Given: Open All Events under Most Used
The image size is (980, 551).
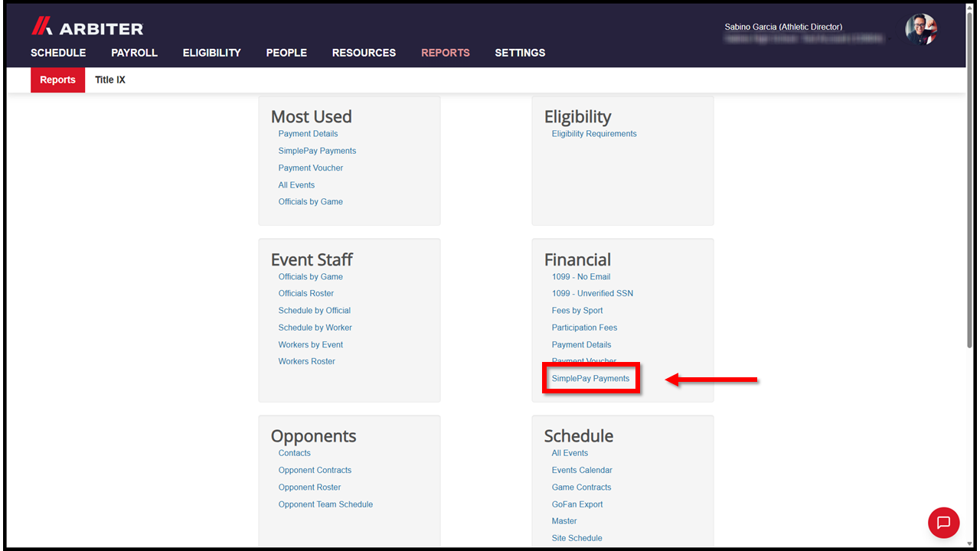Looking at the screenshot, I should [x=296, y=185].
